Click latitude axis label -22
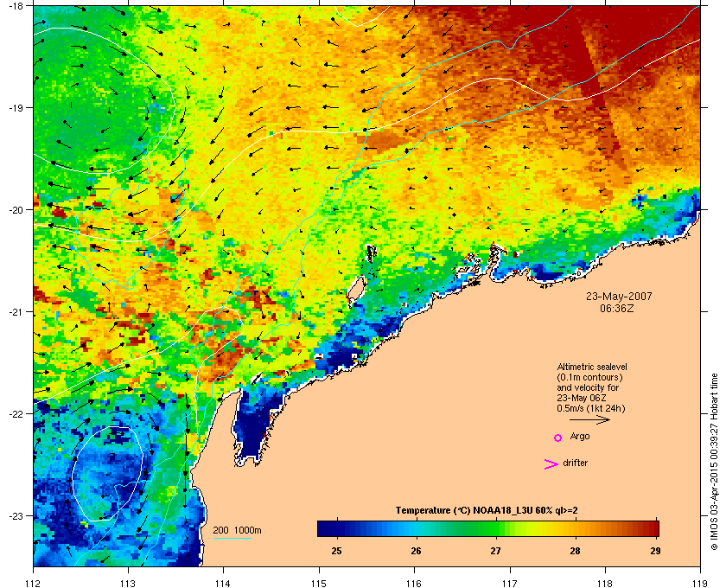This screenshot has height=588, width=726. (x=16, y=414)
